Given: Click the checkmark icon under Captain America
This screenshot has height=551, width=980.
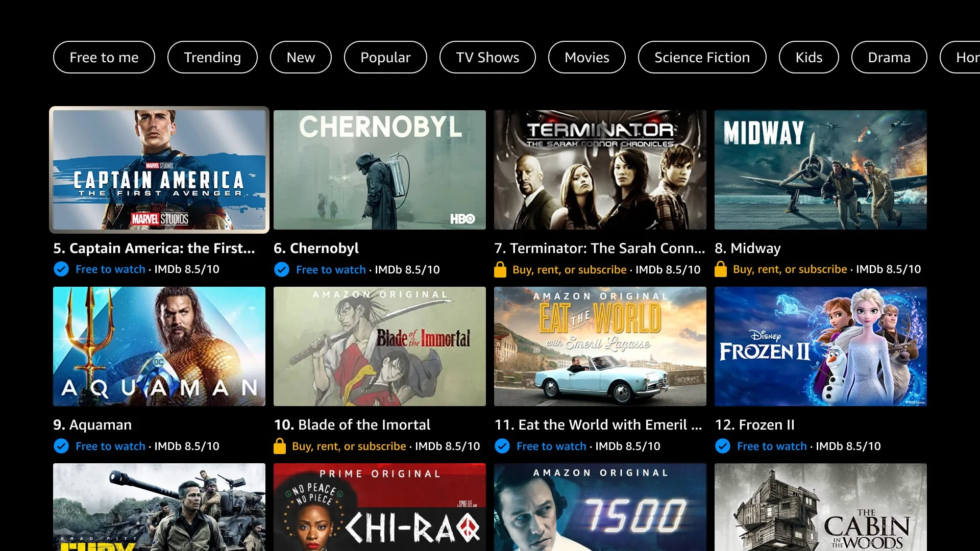Looking at the screenshot, I should 61,269.
